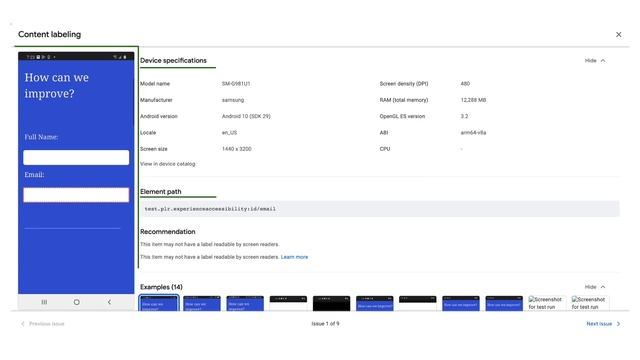Click the 'How can we improve?' heading in preview
Image resolution: width=640 pixels, height=360 pixels.
[x=56, y=85]
